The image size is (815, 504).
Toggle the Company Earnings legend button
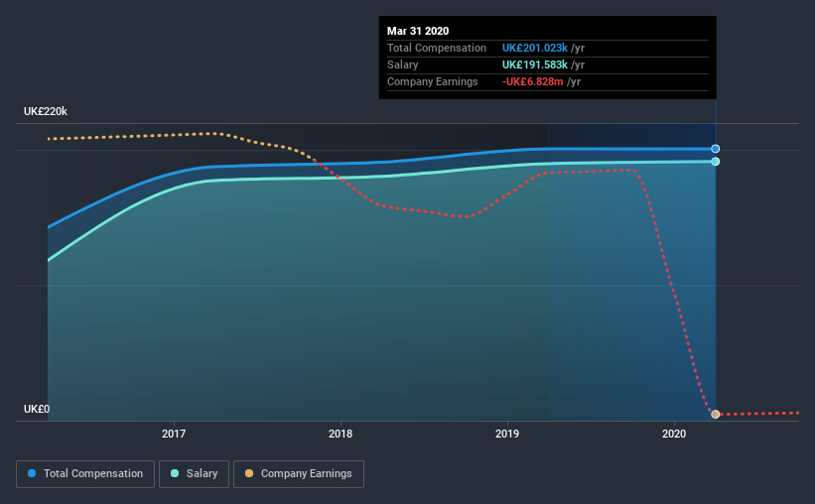pos(299,474)
